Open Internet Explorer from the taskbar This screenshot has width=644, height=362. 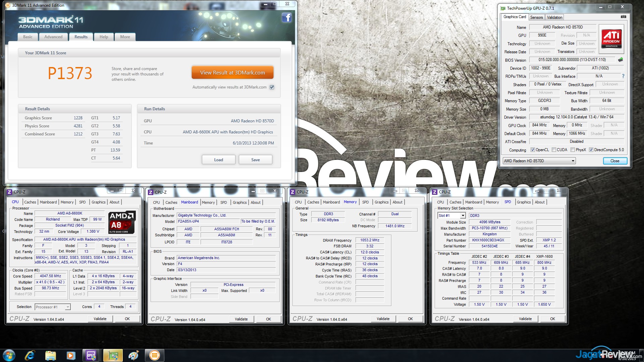[x=30, y=355]
